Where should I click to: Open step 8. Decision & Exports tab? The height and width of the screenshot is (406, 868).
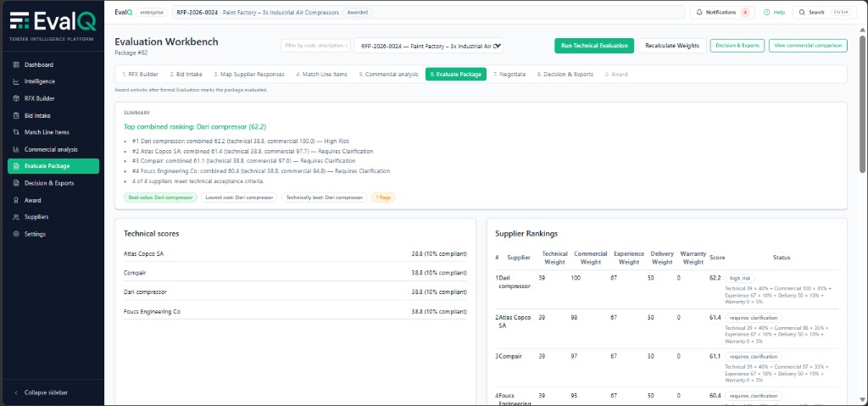point(565,74)
